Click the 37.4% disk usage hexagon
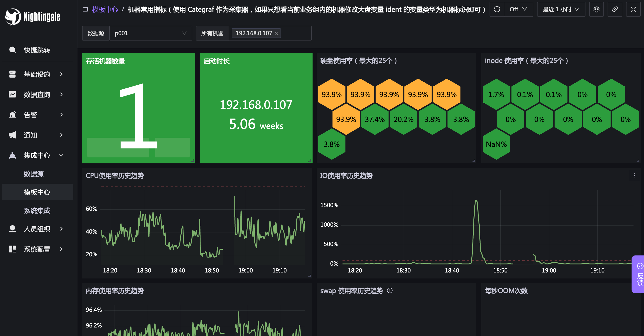The width and height of the screenshot is (644, 336). point(375,119)
